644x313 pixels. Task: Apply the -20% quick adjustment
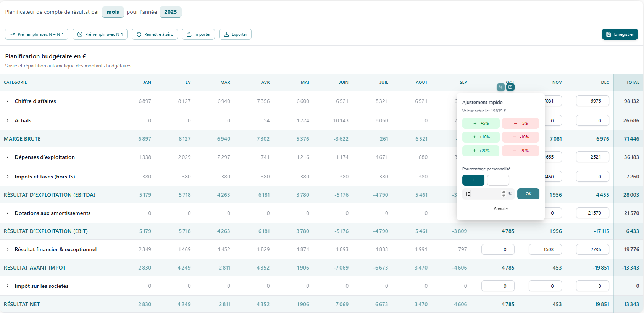click(520, 151)
